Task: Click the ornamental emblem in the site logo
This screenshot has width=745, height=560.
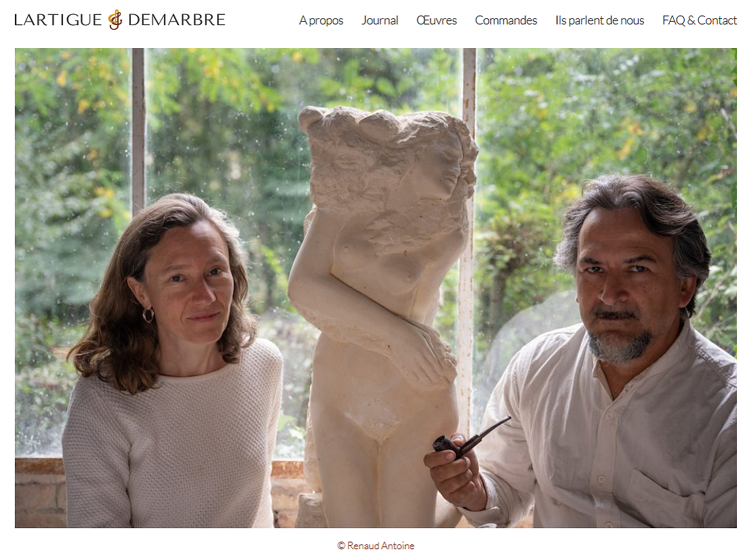Action: tap(115, 20)
